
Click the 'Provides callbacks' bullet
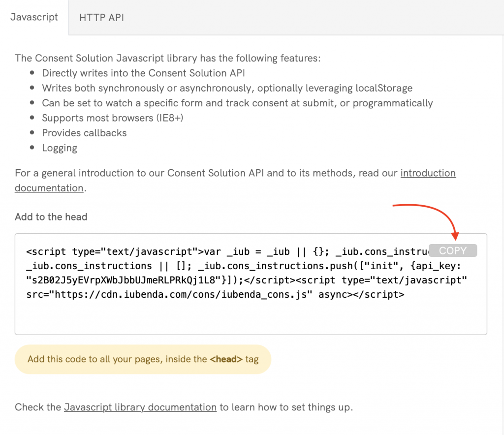tap(84, 133)
